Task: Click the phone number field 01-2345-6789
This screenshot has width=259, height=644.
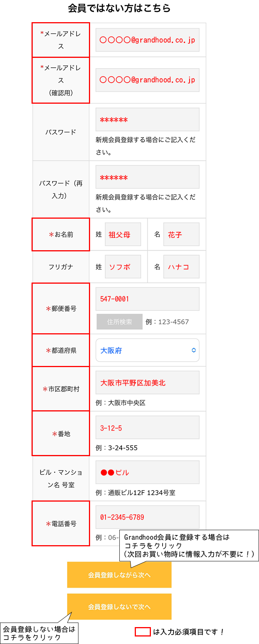Action: 148,517
